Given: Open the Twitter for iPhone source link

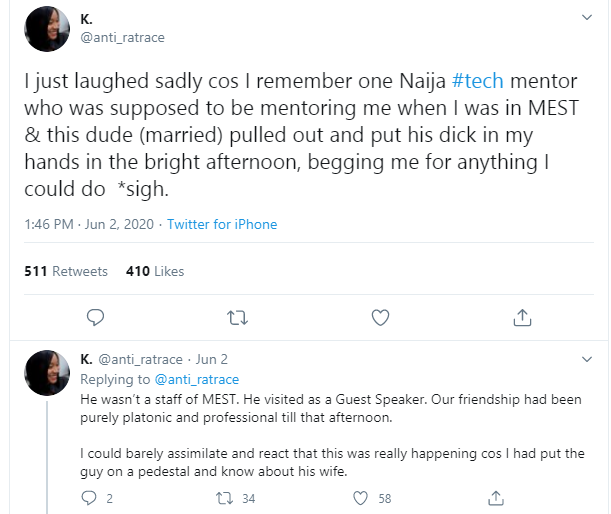Looking at the screenshot, I should click(x=222, y=224).
